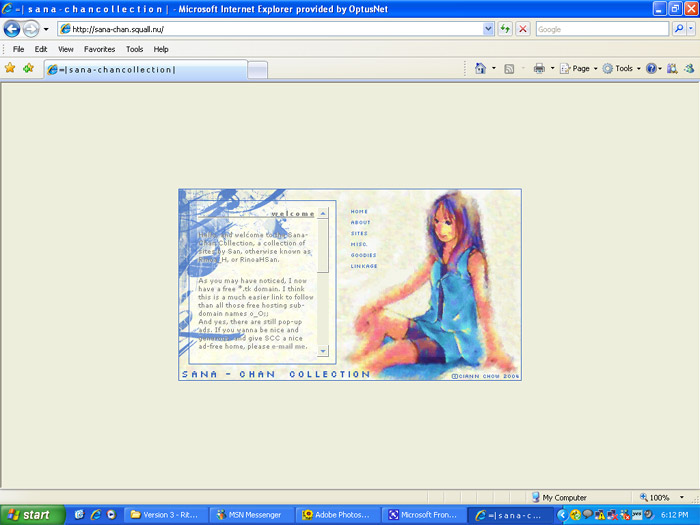This screenshot has width=700, height=525.
Task: Follow the MISC. link on the webpage
Action: coord(359,244)
